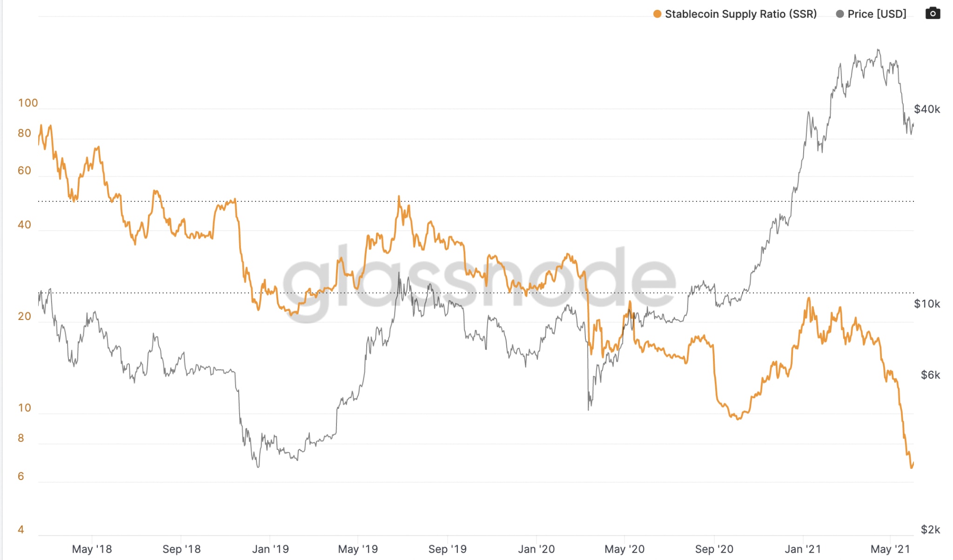Click the $10k price axis label

[x=926, y=304]
